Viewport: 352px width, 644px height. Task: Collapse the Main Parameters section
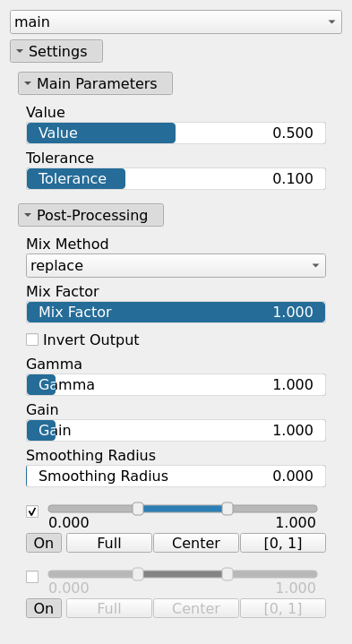pyautogui.click(x=95, y=83)
